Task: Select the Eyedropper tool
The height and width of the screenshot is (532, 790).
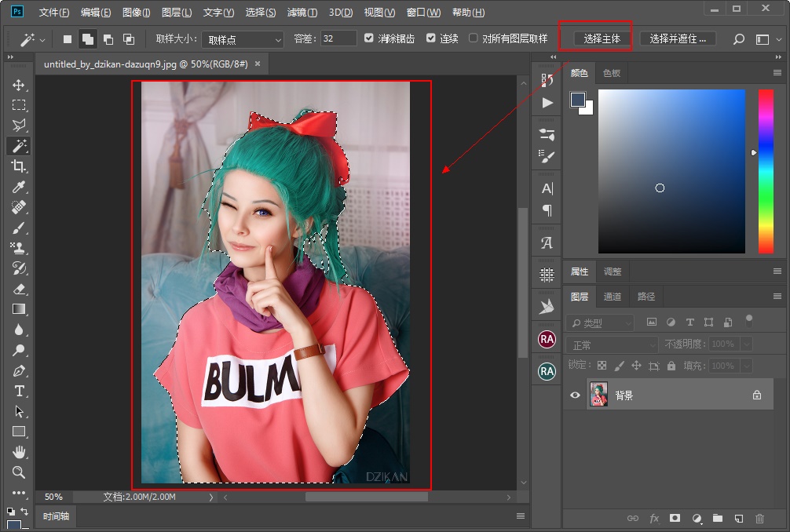Action: point(19,187)
